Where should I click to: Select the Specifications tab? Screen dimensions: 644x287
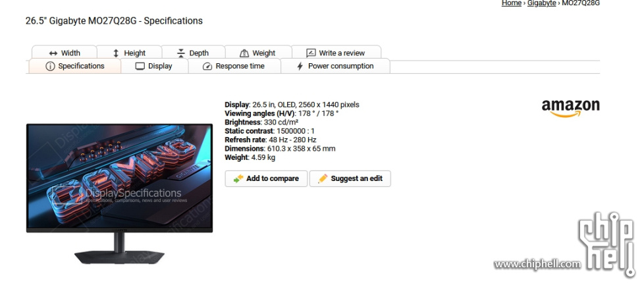[75, 66]
